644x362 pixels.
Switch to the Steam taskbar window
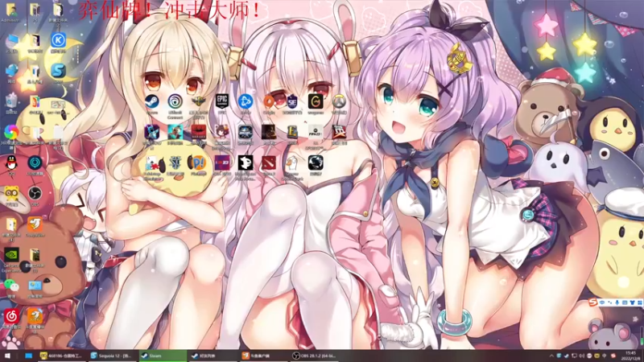pos(163,356)
